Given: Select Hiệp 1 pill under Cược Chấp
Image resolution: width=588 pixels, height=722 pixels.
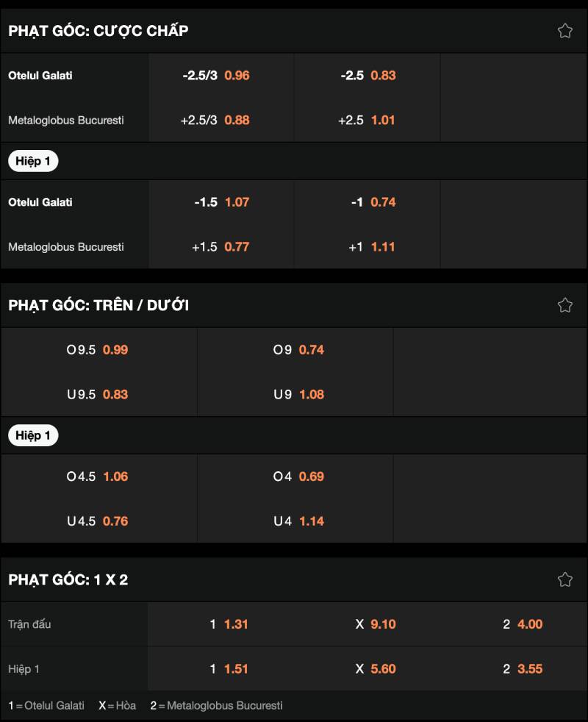Looking at the screenshot, I should point(33,161).
